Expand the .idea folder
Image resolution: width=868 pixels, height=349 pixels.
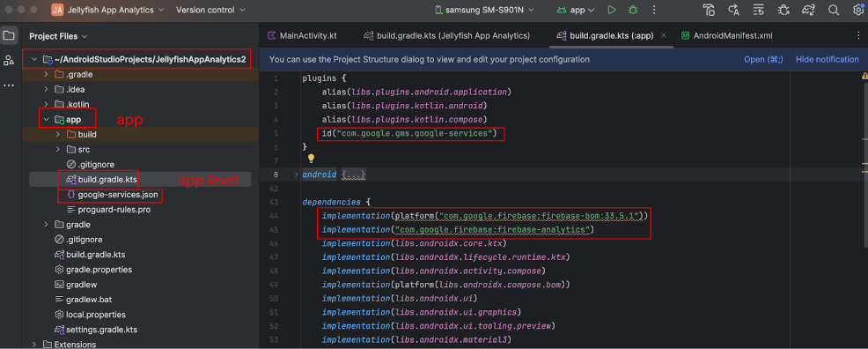tap(47, 89)
